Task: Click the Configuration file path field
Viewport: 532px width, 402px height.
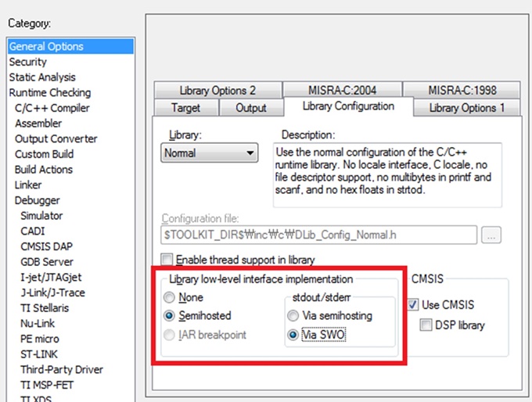Action: [x=319, y=235]
